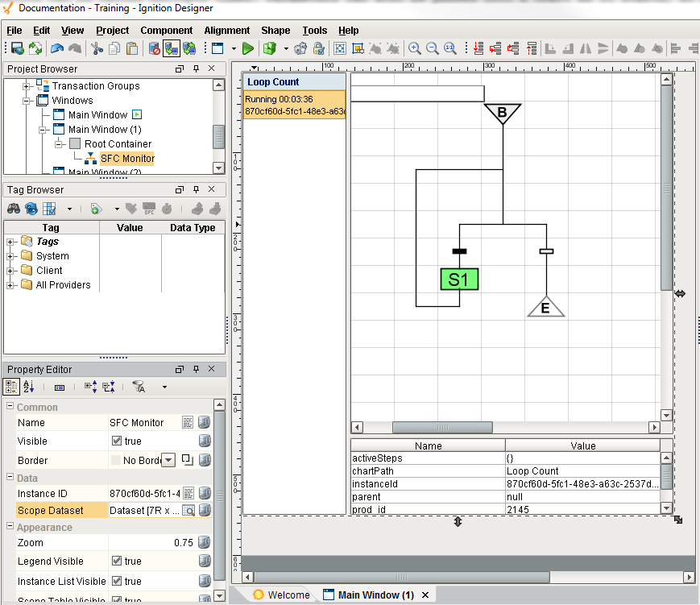Click the green Preview Mode play button
The width and height of the screenshot is (700, 605).
(x=248, y=49)
